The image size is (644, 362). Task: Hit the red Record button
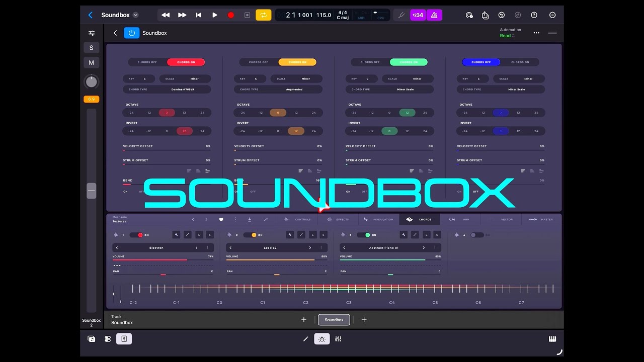coord(231,15)
